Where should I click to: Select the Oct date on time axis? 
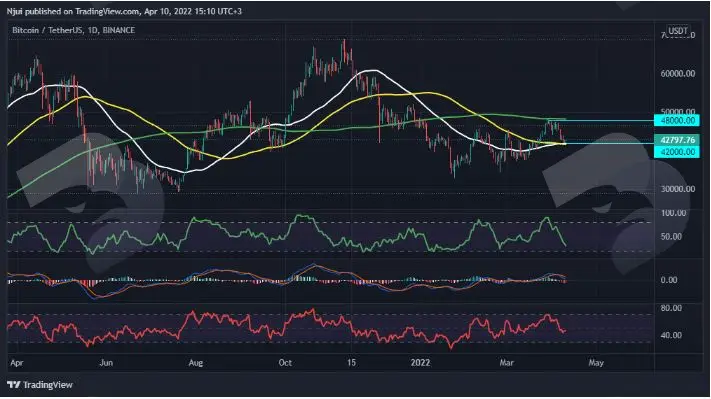(285, 363)
